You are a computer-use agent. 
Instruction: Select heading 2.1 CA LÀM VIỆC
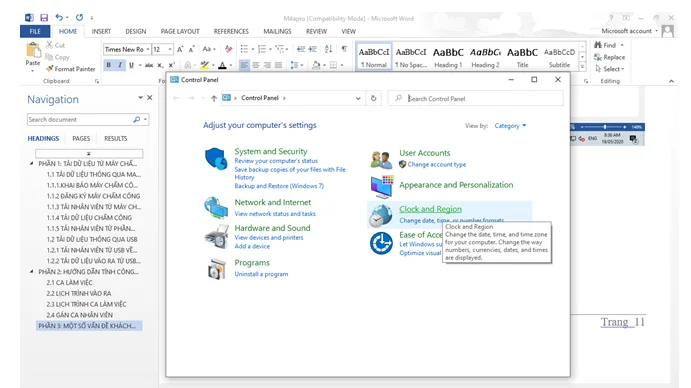pos(70,283)
